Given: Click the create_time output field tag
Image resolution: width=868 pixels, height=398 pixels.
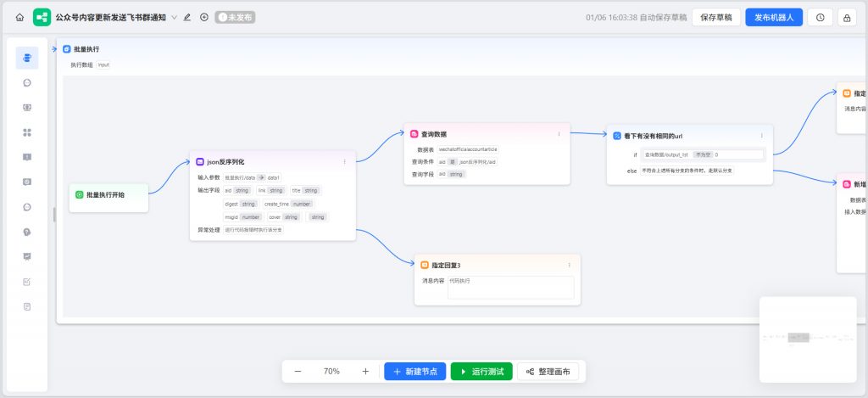Looking at the screenshot, I should point(288,204).
